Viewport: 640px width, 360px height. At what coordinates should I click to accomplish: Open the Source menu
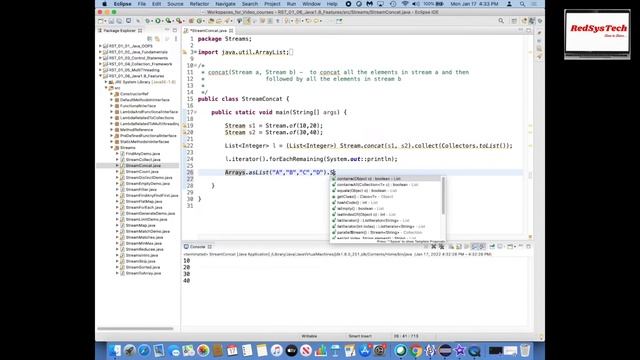click(175, 4)
